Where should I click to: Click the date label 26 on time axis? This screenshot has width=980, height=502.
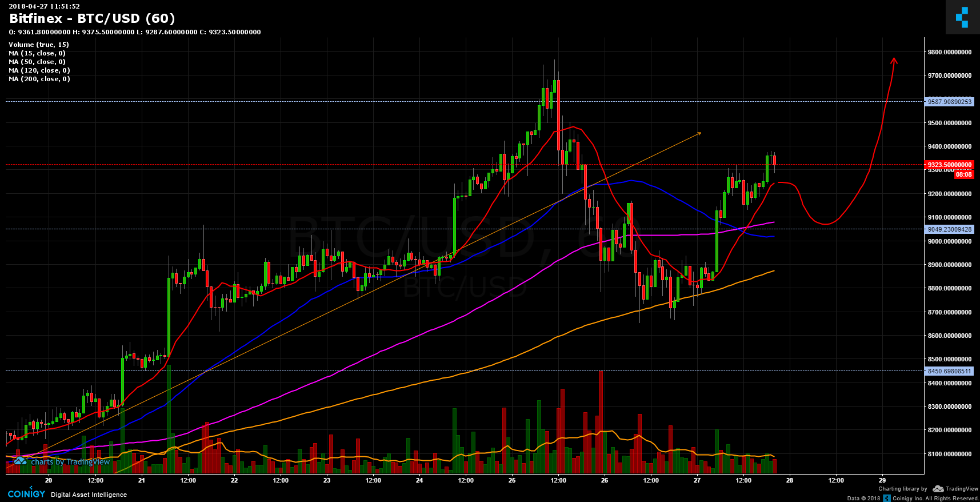[x=604, y=480]
